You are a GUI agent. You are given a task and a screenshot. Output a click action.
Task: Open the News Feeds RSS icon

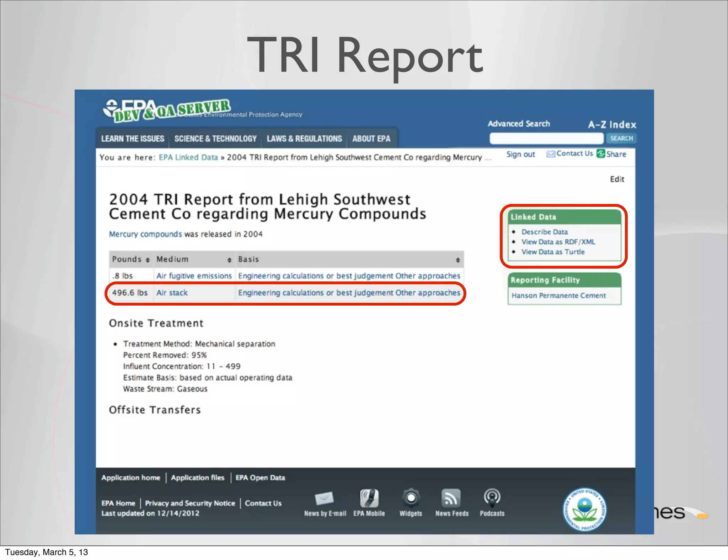coord(451,498)
